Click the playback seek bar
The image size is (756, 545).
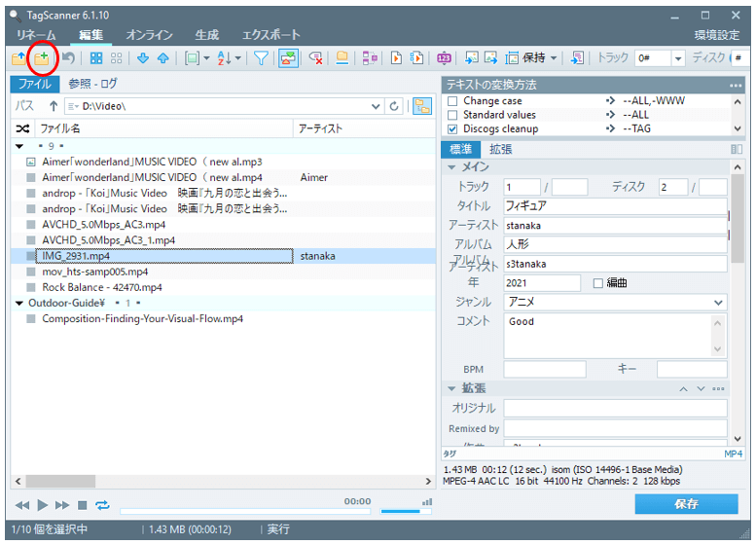pyautogui.click(x=243, y=509)
